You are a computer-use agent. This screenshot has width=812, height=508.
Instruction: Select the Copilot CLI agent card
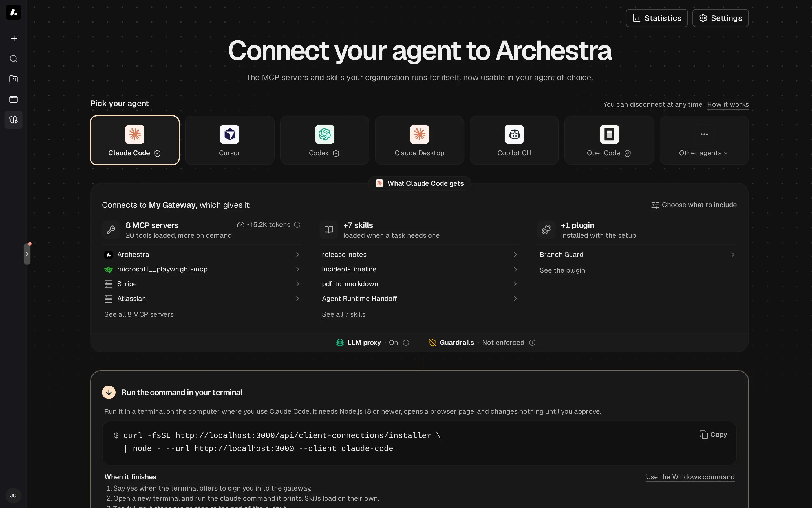pos(514,140)
